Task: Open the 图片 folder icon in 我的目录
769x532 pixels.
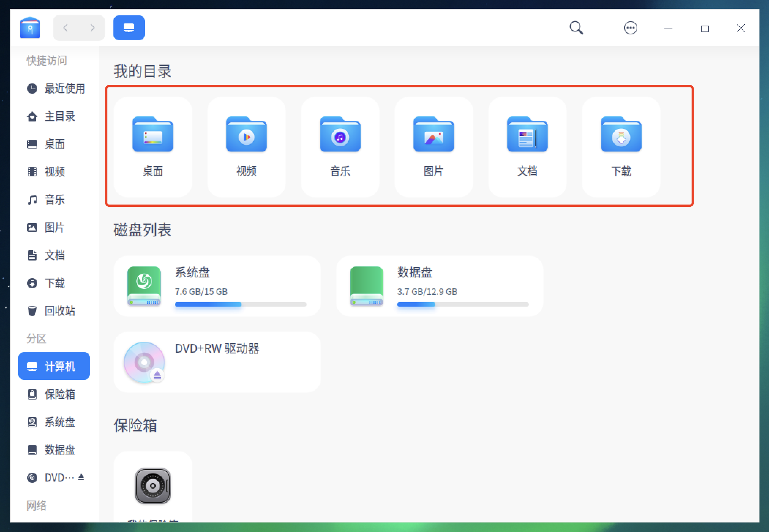Action: point(434,134)
